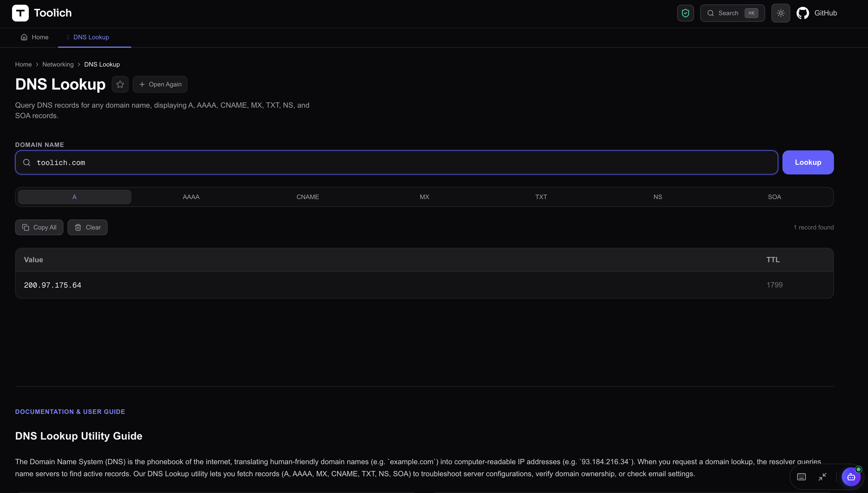868x493 pixels.
Task: Click the Lookup button
Action: tap(808, 162)
